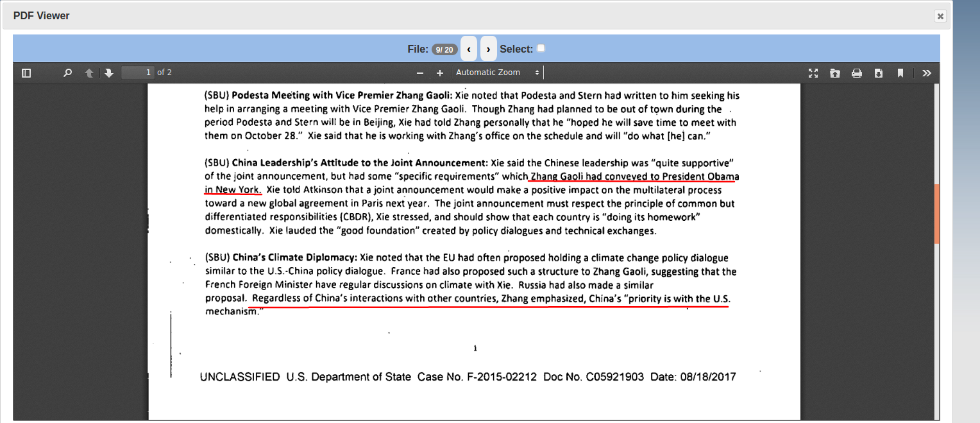The image size is (980, 423).
Task: Click the centered page number '1' on the document
Action: [475, 349]
